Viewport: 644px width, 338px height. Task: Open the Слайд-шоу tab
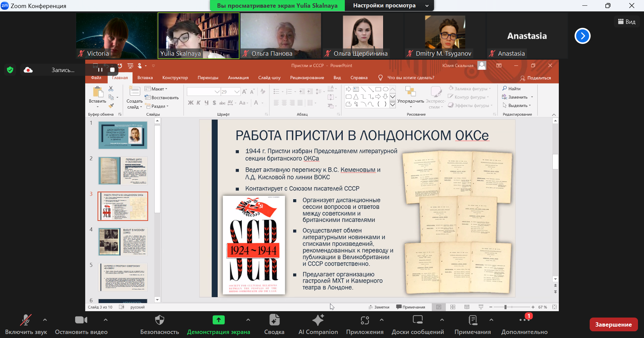[x=269, y=78]
